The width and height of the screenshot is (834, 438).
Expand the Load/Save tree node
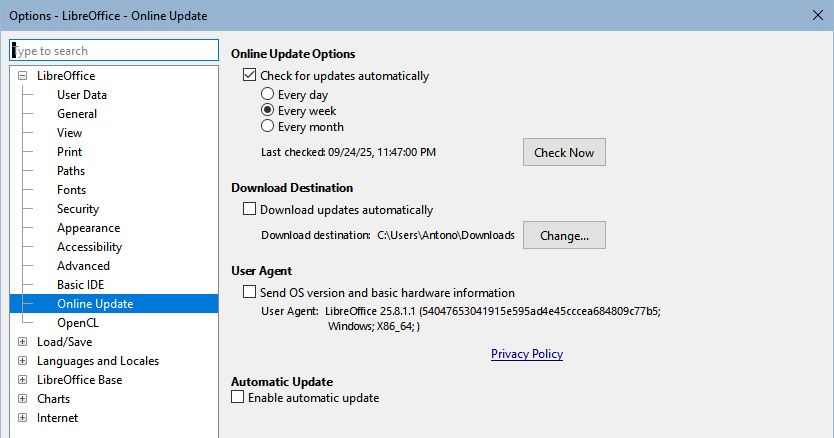click(22, 342)
